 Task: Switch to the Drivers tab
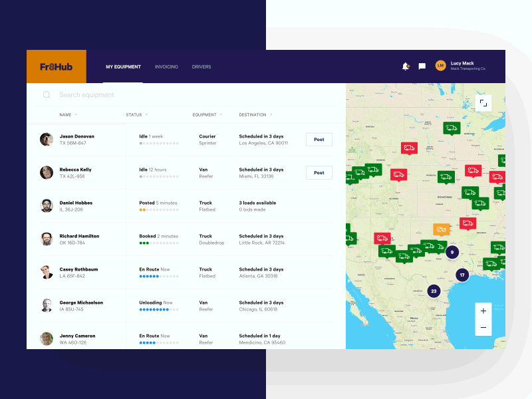(x=201, y=67)
